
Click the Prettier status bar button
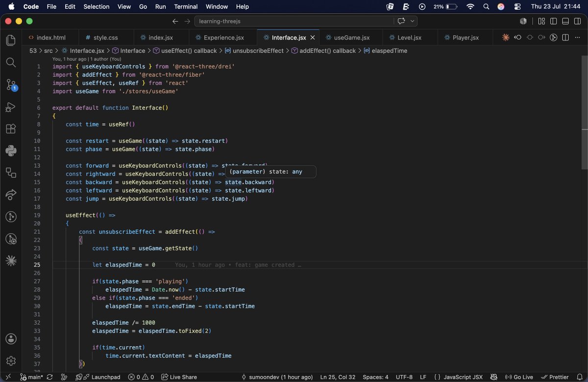click(x=555, y=377)
